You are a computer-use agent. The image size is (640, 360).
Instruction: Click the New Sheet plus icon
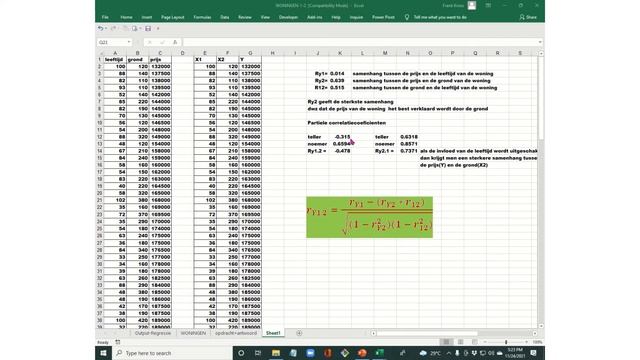[299, 333]
